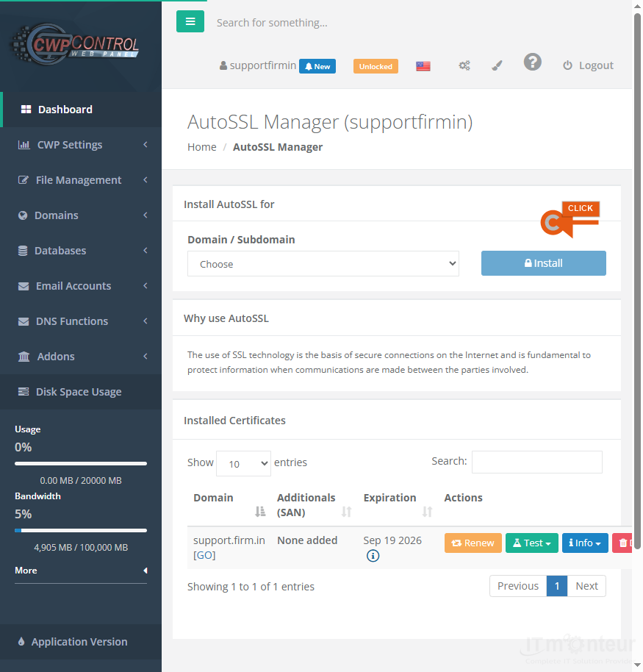Click the green hamburger menu icon

(190, 21)
